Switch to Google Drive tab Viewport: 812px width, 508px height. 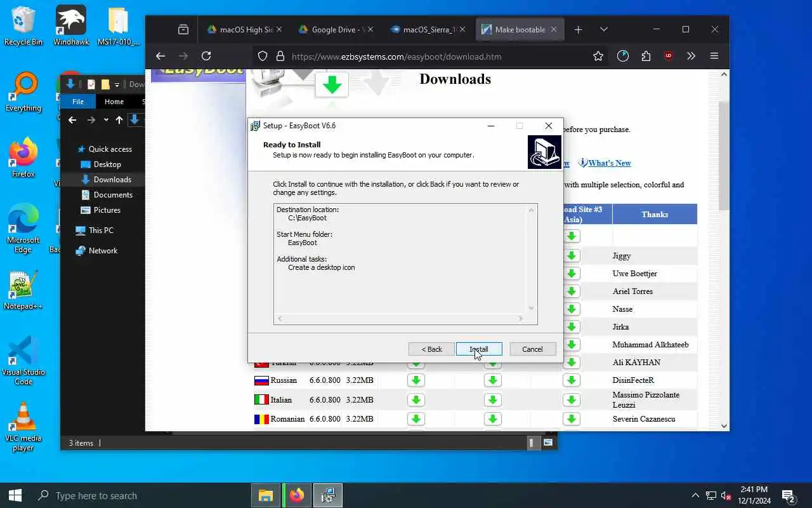336,29
